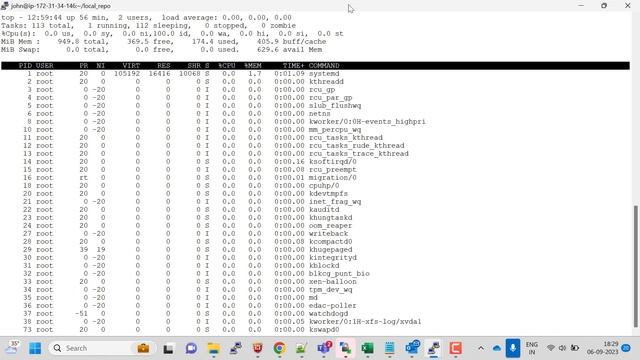Click the kauditd command text

(324, 210)
